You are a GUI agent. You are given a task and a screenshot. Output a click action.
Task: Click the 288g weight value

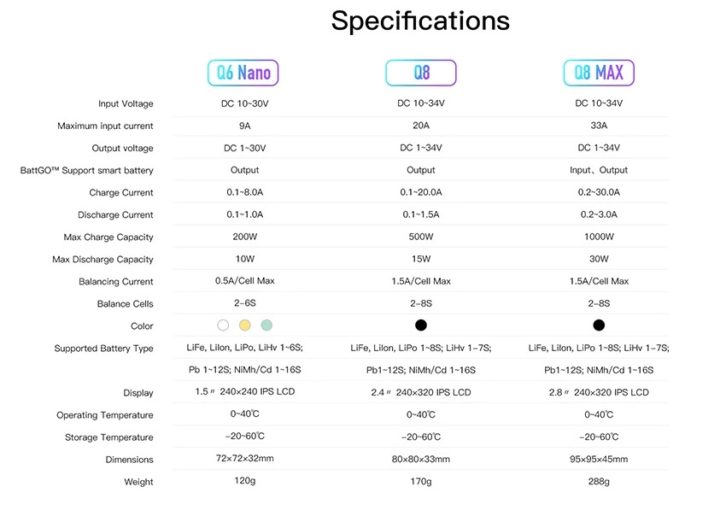point(599,482)
